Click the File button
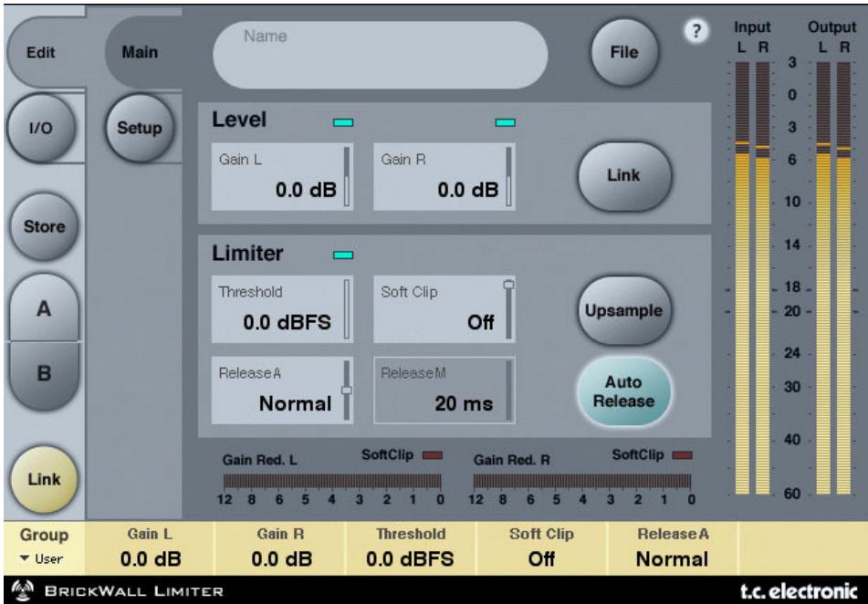This screenshot has width=868, height=604. pyautogui.click(x=624, y=53)
